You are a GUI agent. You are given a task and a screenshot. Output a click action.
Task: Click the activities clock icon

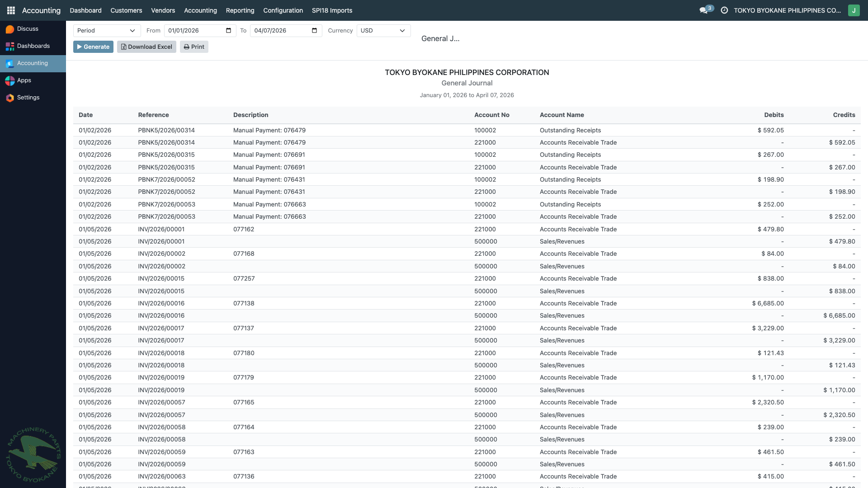tap(724, 10)
